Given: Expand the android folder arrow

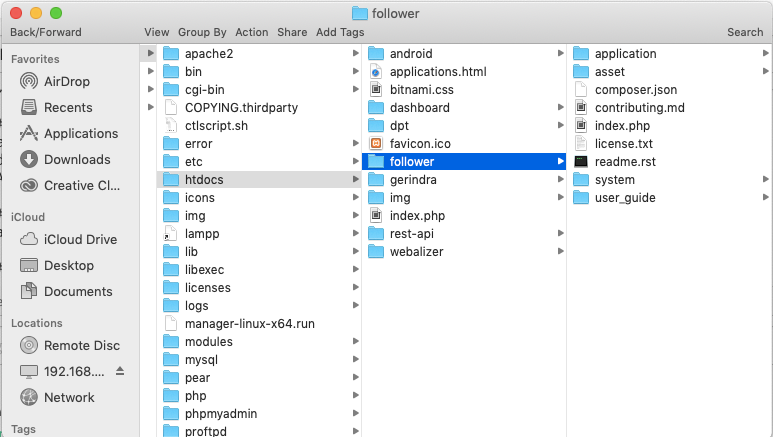Looking at the screenshot, I should [561, 53].
